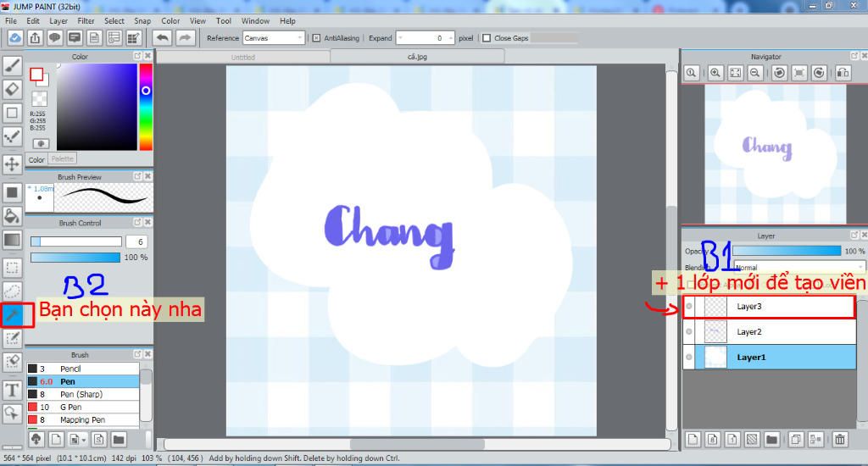This screenshot has height=466, width=868.
Task: Toggle visibility of Layer2
Action: click(689, 331)
